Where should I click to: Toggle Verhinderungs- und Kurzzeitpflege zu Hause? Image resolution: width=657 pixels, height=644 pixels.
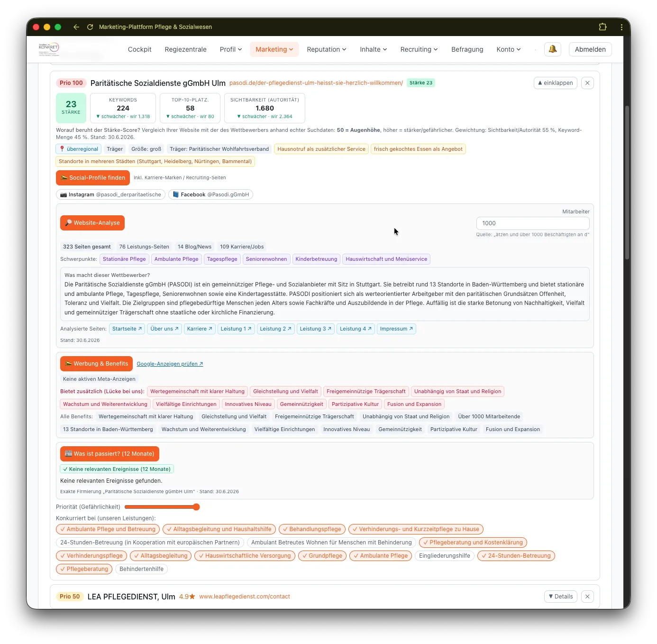point(416,529)
